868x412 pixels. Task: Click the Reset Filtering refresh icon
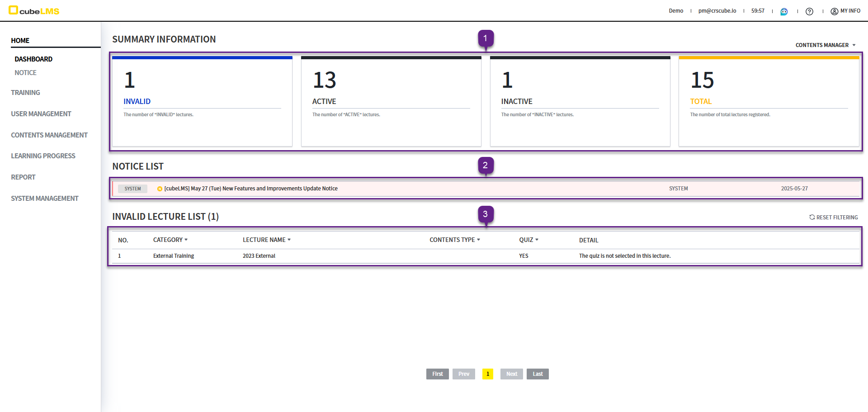click(812, 218)
